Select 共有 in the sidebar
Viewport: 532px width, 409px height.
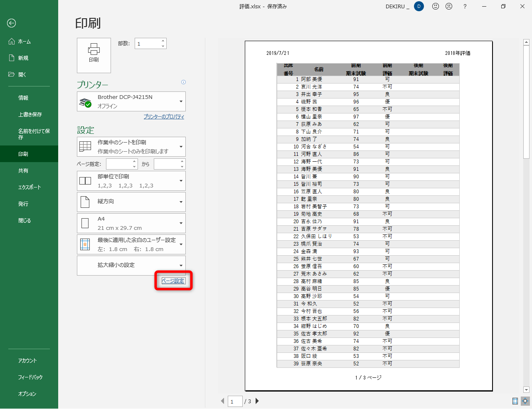click(x=29, y=171)
